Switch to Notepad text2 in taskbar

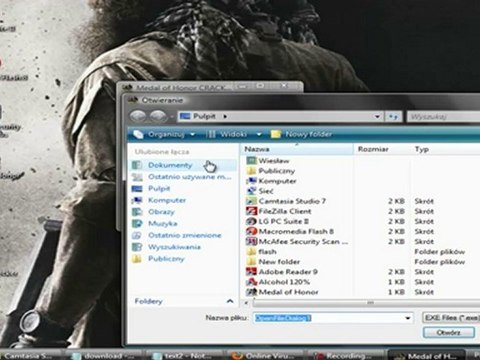(x=185, y=356)
